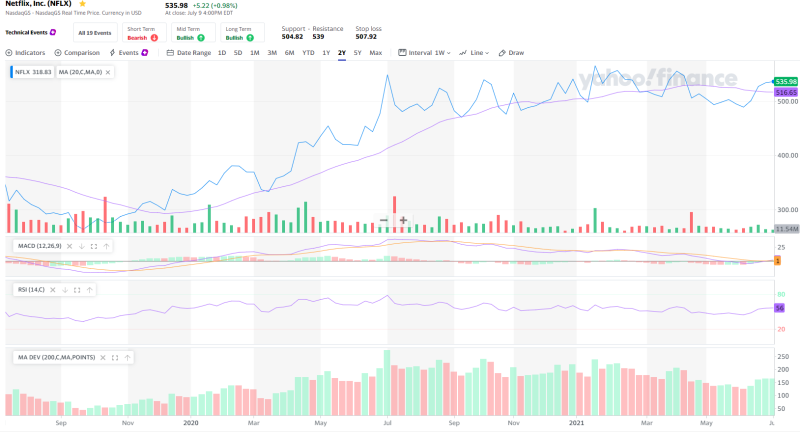
Task: Move the RSI panel up
Action: 90,290
